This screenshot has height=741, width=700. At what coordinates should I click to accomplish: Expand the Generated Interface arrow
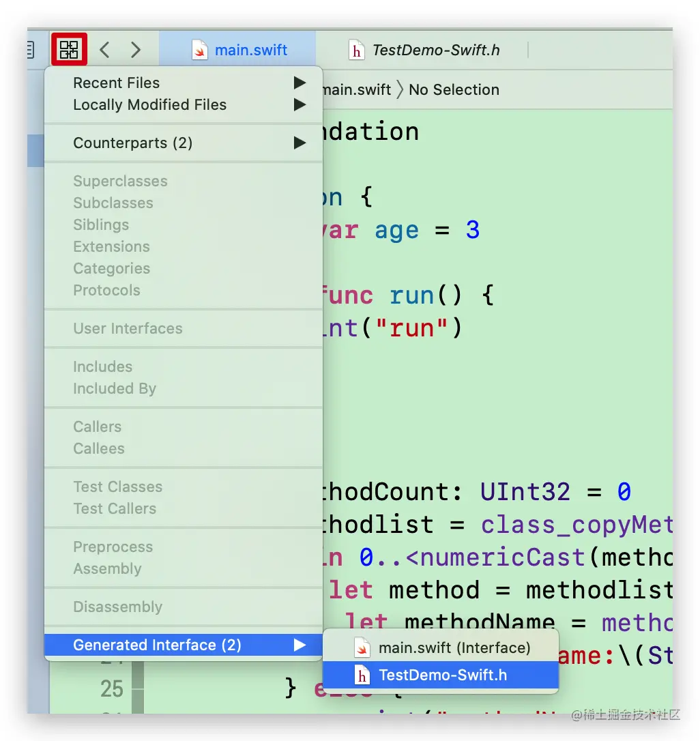coord(300,645)
